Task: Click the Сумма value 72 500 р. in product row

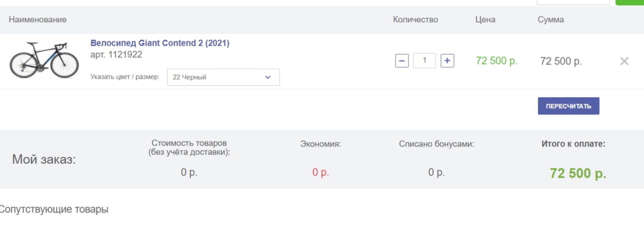Action: [561, 61]
